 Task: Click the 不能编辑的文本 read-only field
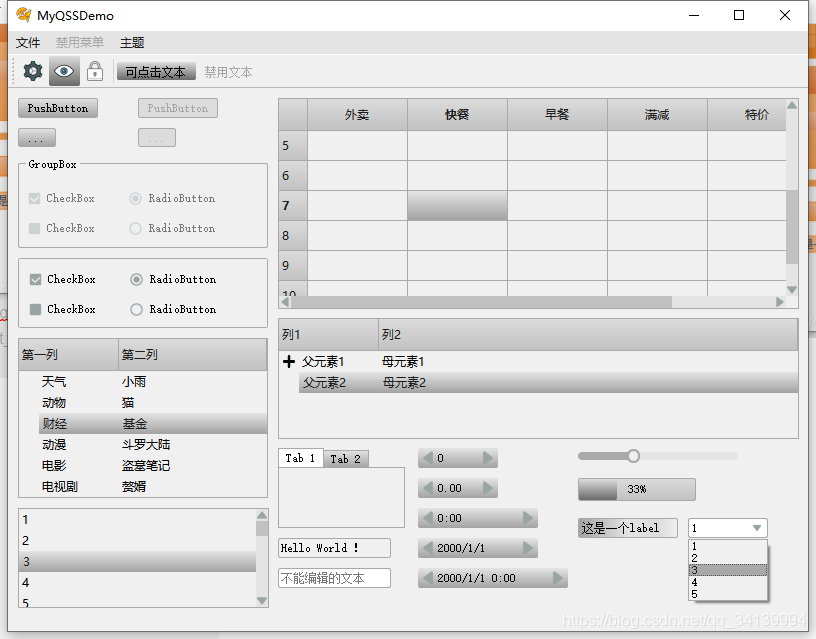pyautogui.click(x=334, y=578)
